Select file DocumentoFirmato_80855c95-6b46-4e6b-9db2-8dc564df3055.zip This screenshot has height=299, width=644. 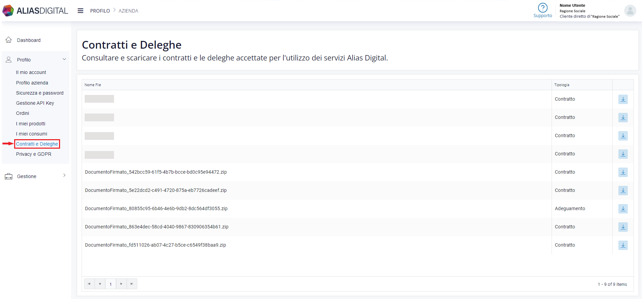pyautogui.click(x=156, y=208)
